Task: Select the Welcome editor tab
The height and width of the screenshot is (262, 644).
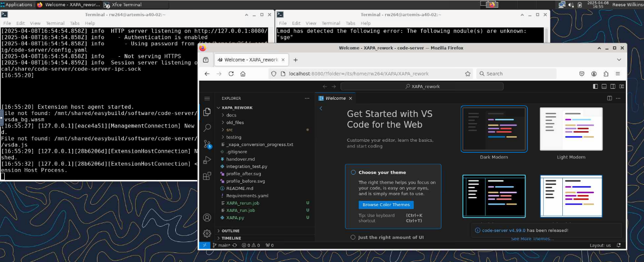Action: click(336, 98)
